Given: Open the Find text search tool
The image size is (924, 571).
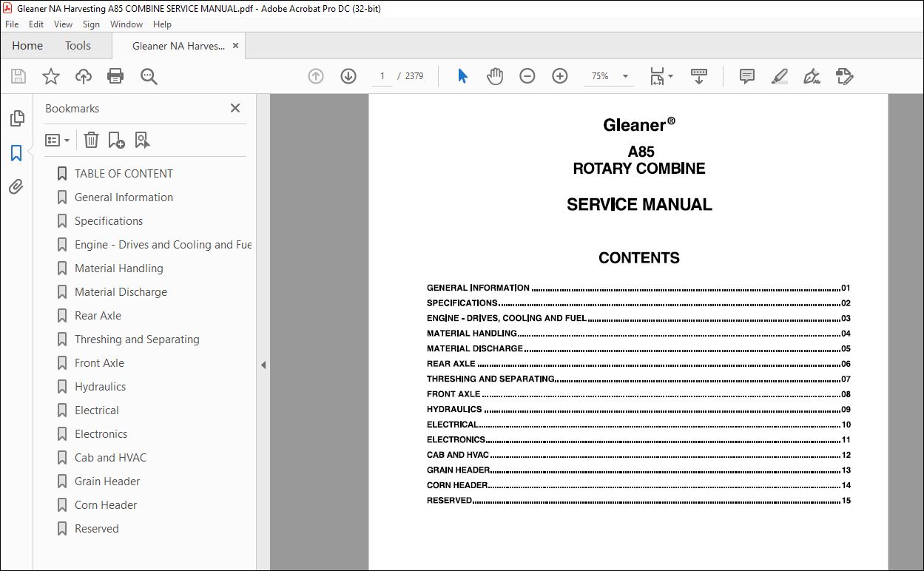Looking at the screenshot, I should [149, 76].
